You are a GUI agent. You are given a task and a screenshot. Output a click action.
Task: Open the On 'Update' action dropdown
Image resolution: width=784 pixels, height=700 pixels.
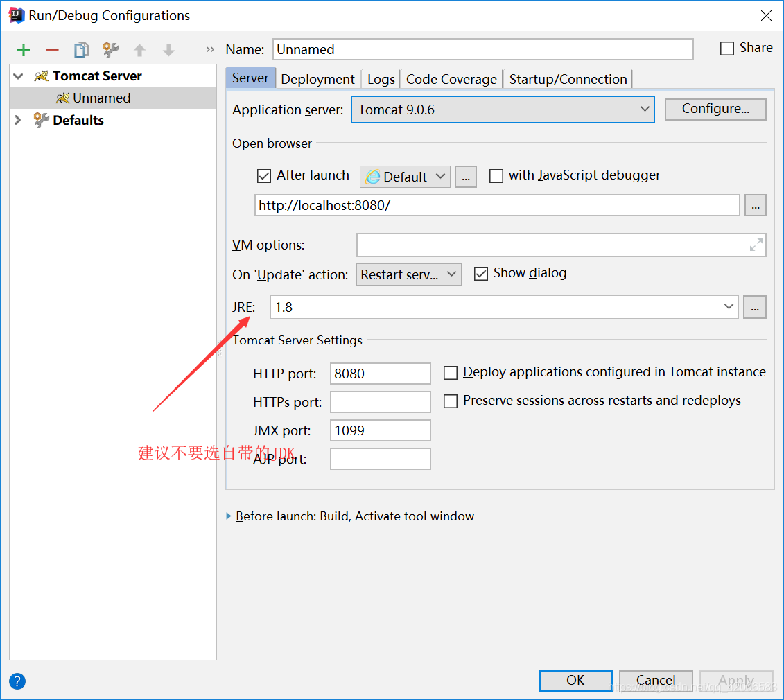(408, 274)
